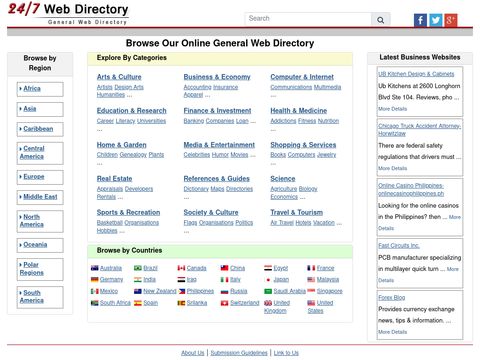Open the United Kingdom country link

277,307
